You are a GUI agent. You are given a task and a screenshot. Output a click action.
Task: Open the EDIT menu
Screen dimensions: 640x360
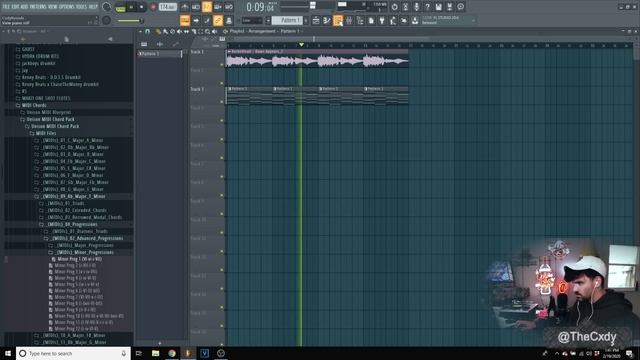(x=16, y=7)
